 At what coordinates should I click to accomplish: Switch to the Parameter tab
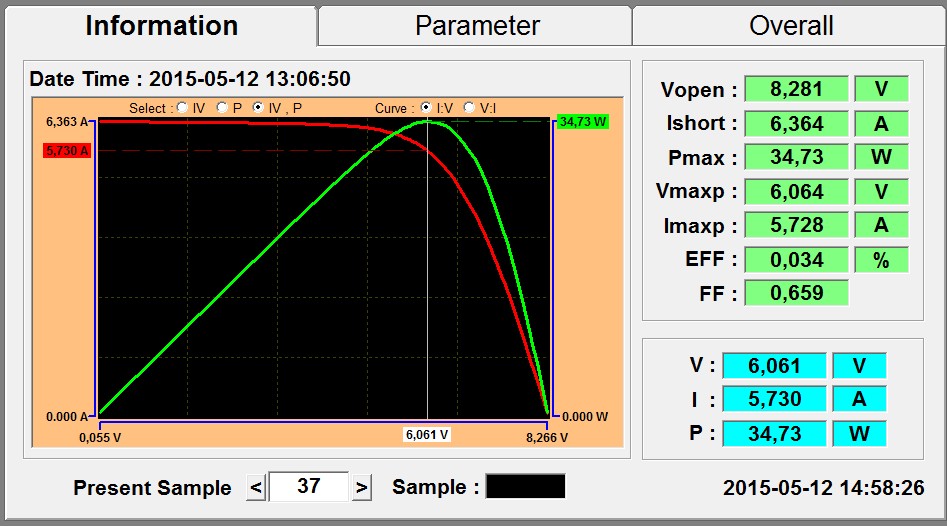tap(477, 25)
